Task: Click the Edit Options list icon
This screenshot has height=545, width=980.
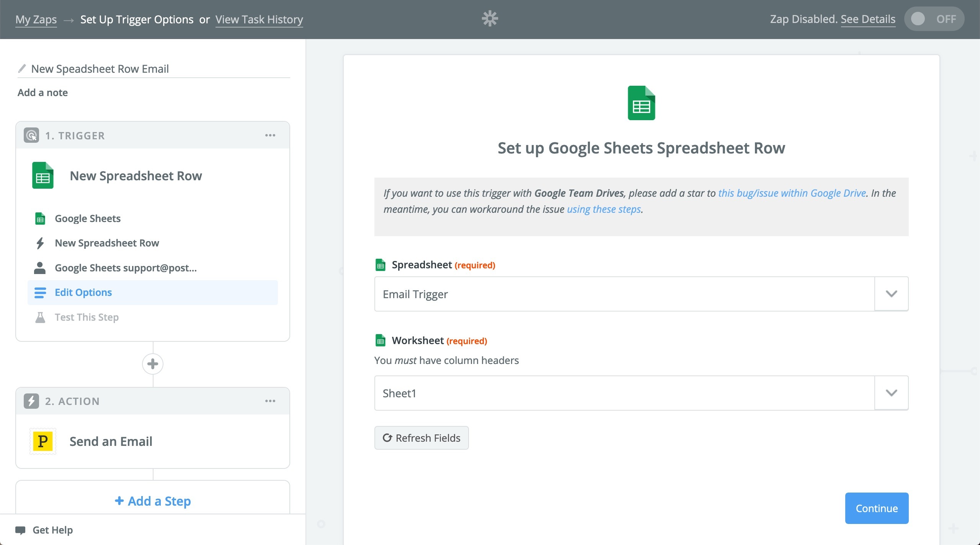Action: [40, 292]
